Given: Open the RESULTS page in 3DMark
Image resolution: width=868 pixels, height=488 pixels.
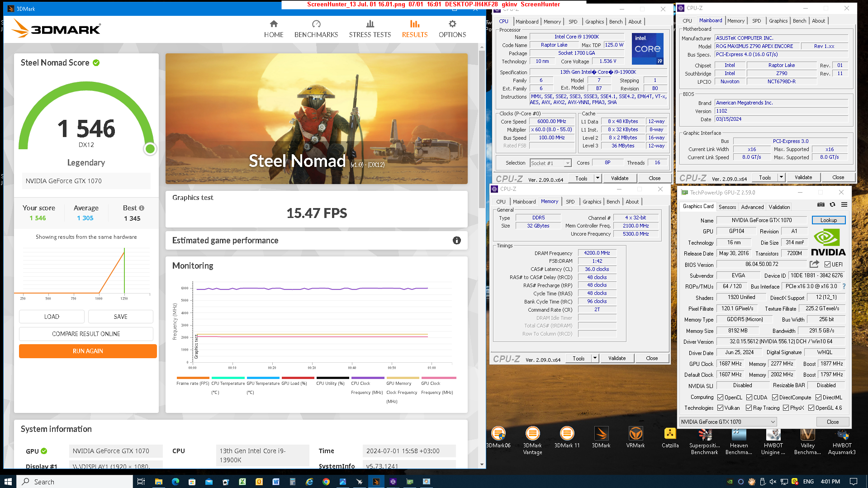Looking at the screenshot, I should pos(415,29).
